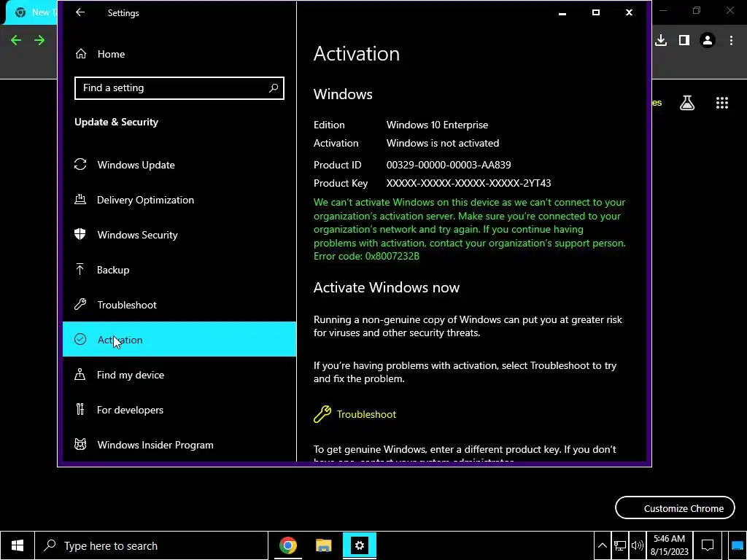Image resolution: width=747 pixels, height=560 pixels.
Task: Select Activation in the sidebar
Action: pyautogui.click(x=179, y=339)
